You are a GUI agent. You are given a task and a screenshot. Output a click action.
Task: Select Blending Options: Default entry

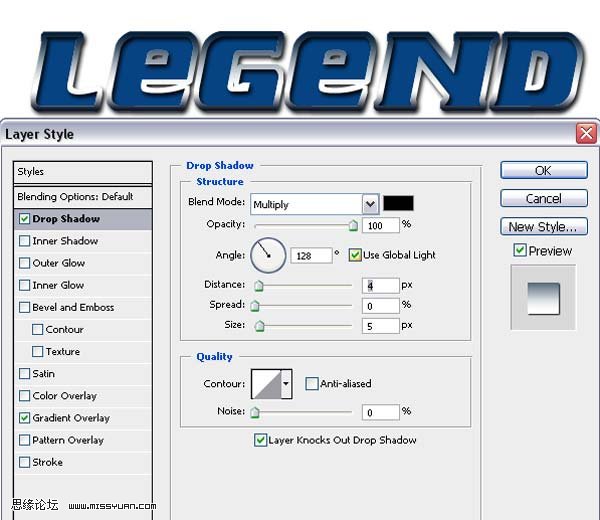click(83, 197)
